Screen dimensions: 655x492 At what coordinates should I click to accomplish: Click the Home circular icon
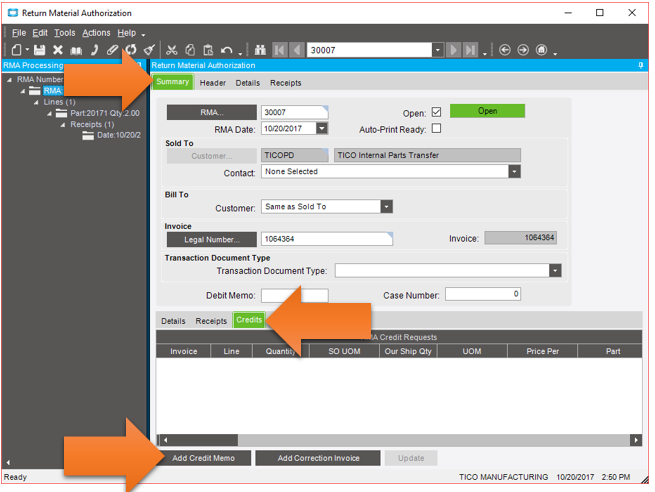point(541,50)
